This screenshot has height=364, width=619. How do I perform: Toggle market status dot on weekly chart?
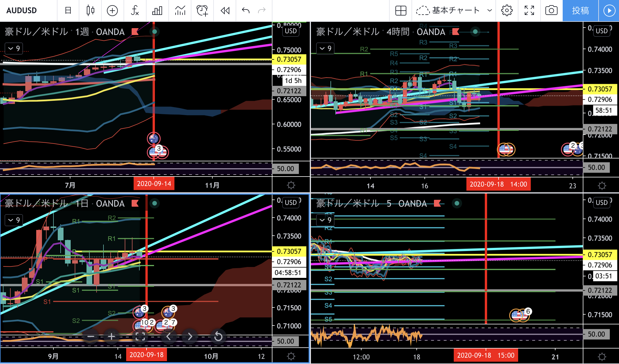click(x=155, y=32)
